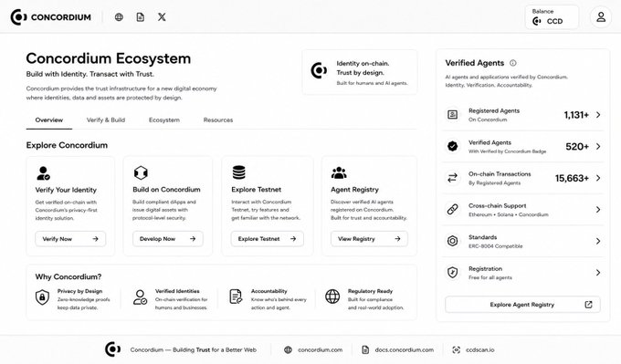Expand the Cross-chain Support chevron

click(598, 209)
